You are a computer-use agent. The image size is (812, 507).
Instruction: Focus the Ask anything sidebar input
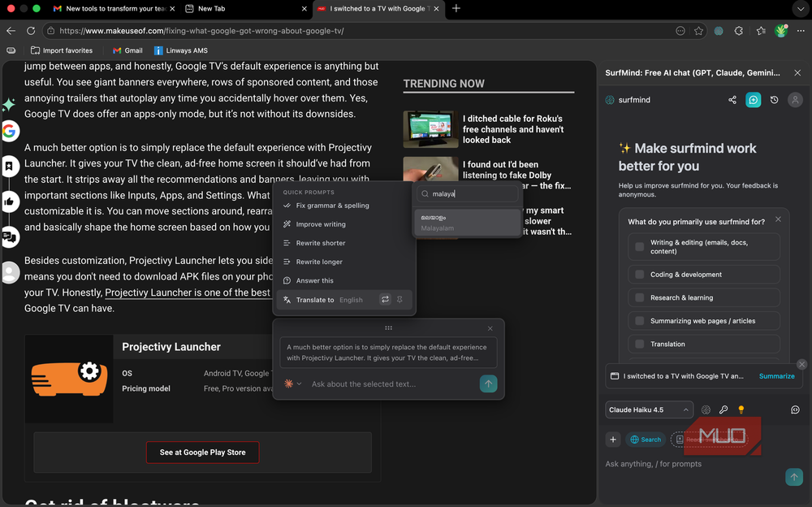coord(694,464)
